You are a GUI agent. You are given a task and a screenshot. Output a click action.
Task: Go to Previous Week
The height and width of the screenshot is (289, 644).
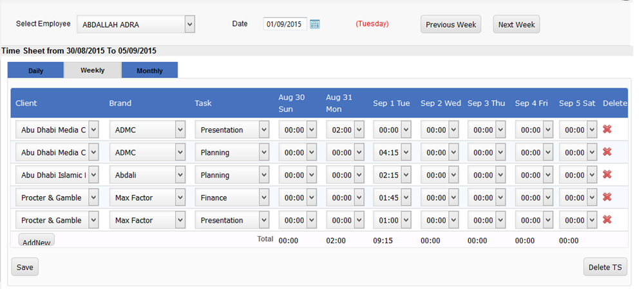(451, 25)
